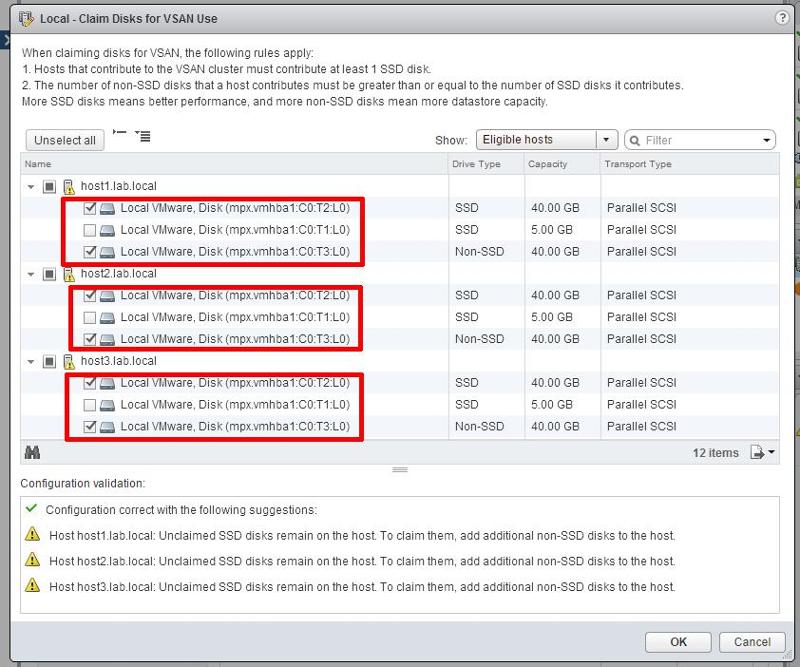The height and width of the screenshot is (667, 800).
Task: Sort by the Capacity column header
Action: pyautogui.click(x=562, y=164)
